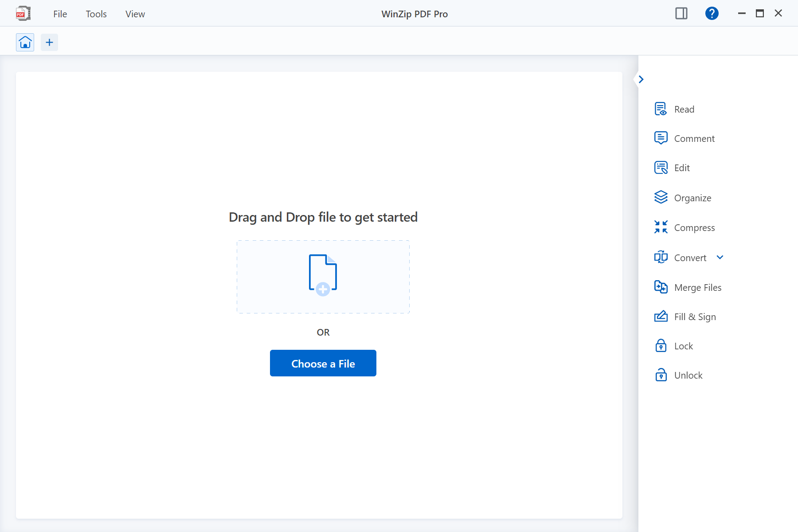Open the File menu
The image size is (798, 532).
pyautogui.click(x=60, y=14)
